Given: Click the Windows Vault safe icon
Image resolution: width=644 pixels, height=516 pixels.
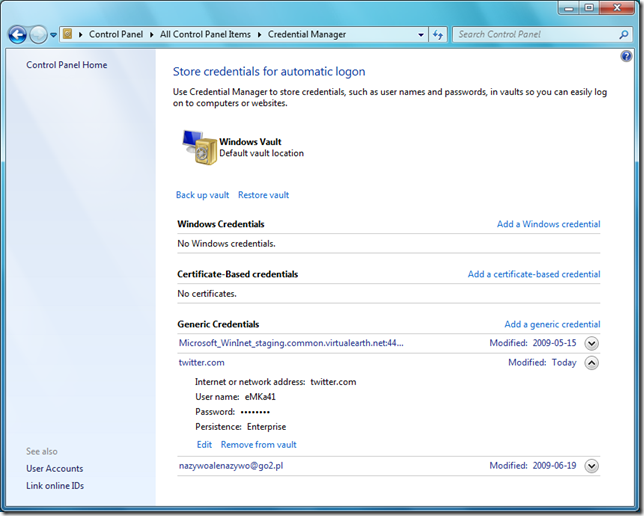Looking at the screenshot, I should pos(199,147).
